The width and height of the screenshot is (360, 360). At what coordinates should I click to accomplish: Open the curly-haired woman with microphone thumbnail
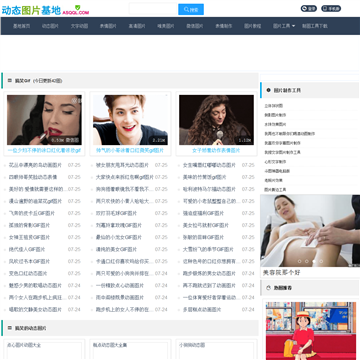pos(216,120)
